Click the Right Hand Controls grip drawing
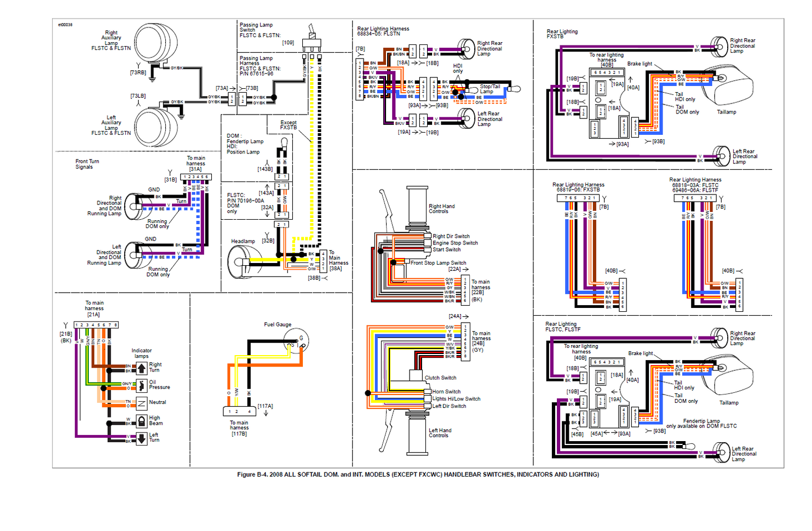 click(417, 208)
